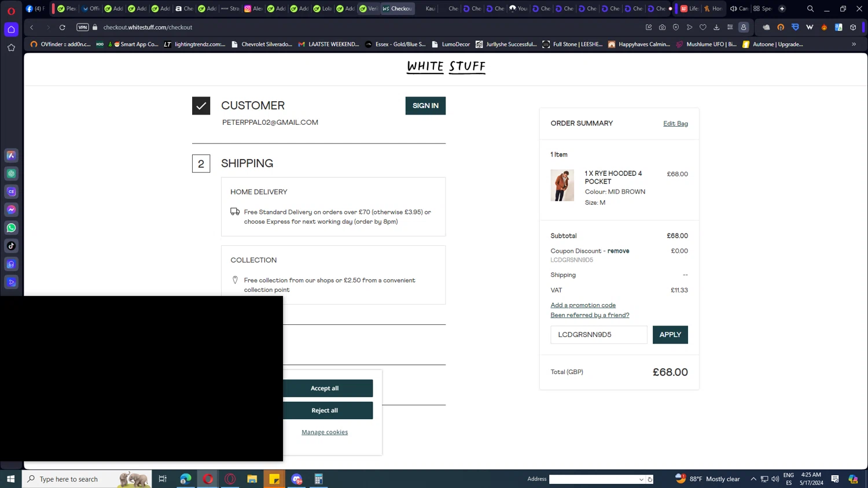Open the ad blocker shield icon
Screen dimensions: 868x488
click(676, 27)
